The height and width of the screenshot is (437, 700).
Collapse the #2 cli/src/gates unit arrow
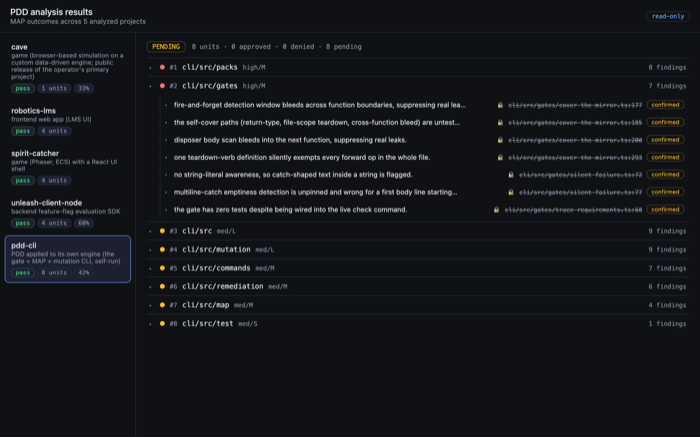tap(150, 86)
